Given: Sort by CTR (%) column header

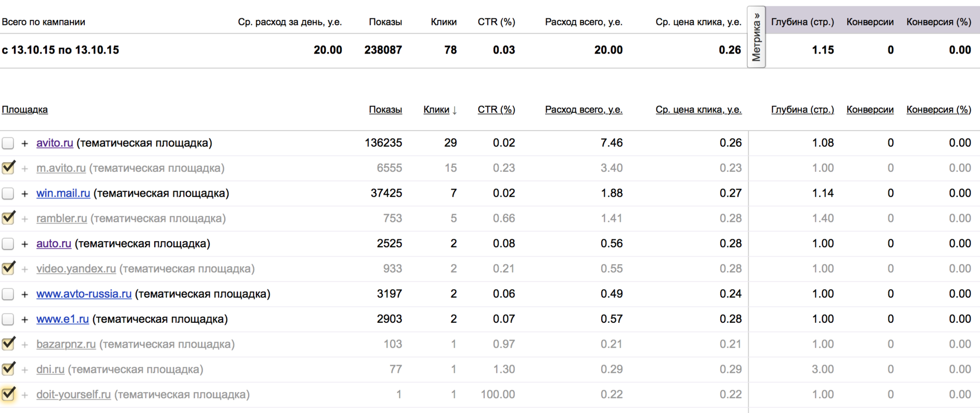Looking at the screenshot, I should [x=496, y=110].
